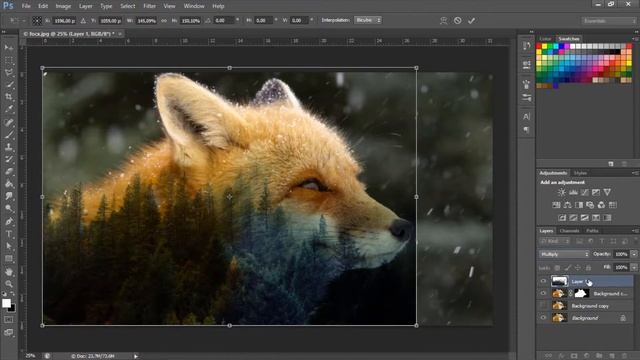Toggle lock position in Layers panel

click(x=578, y=268)
